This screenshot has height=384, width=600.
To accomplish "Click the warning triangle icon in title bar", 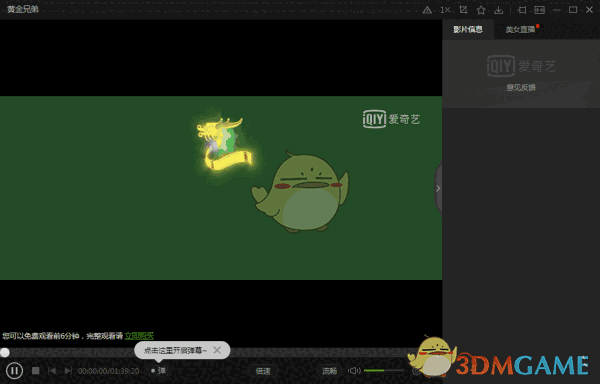I will [x=427, y=10].
